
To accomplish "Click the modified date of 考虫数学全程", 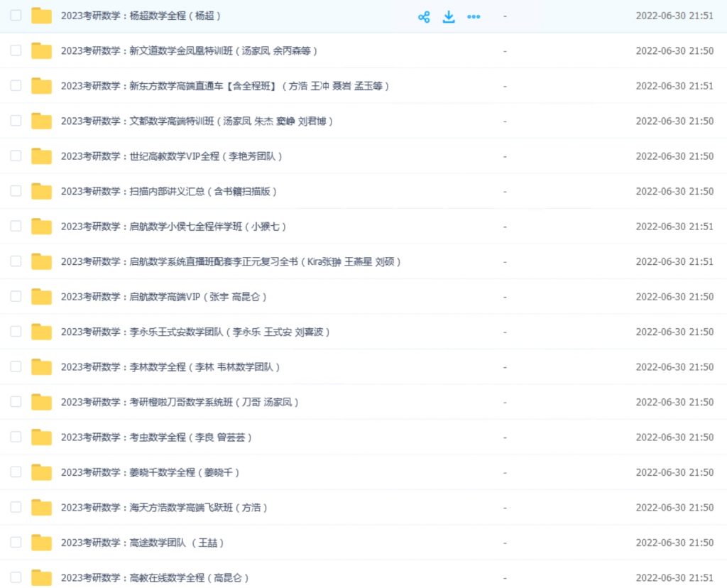I will [674, 437].
